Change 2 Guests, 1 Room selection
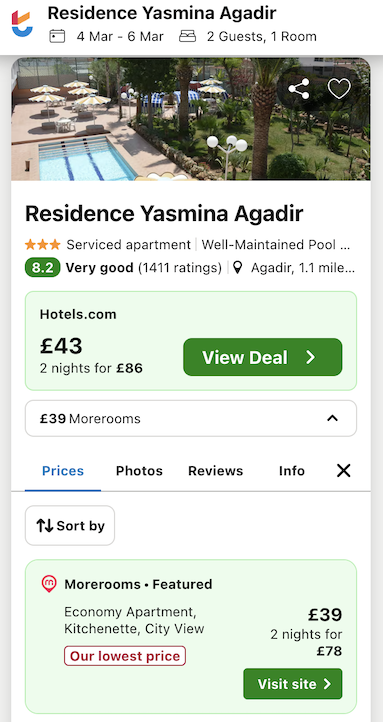383x722 pixels. (x=261, y=36)
